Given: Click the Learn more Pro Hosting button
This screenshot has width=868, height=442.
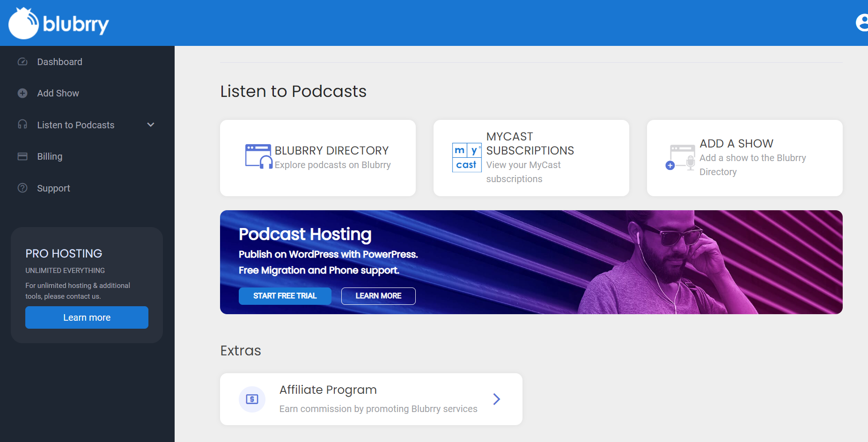Looking at the screenshot, I should click(87, 317).
